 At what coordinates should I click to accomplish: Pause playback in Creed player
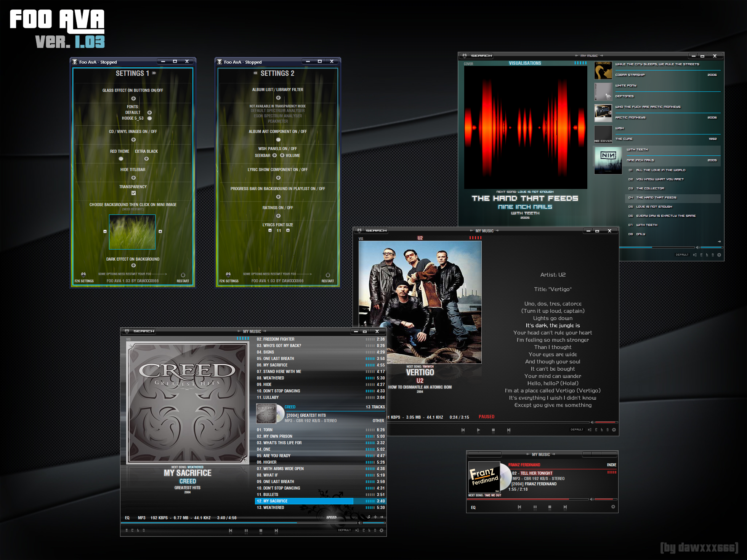246,530
